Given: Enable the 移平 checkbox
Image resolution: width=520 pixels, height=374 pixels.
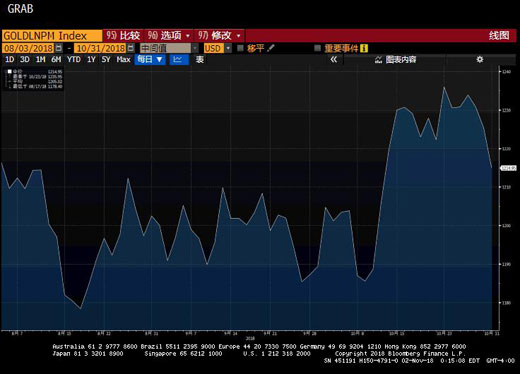Looking at the screenshot, I should click(x=240, y=48).
